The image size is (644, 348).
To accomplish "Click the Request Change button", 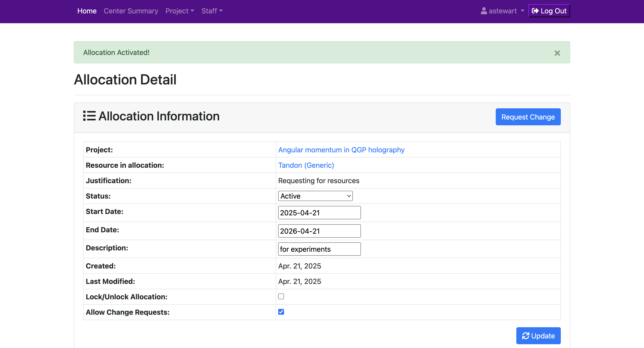I will (x=528, y=117).
